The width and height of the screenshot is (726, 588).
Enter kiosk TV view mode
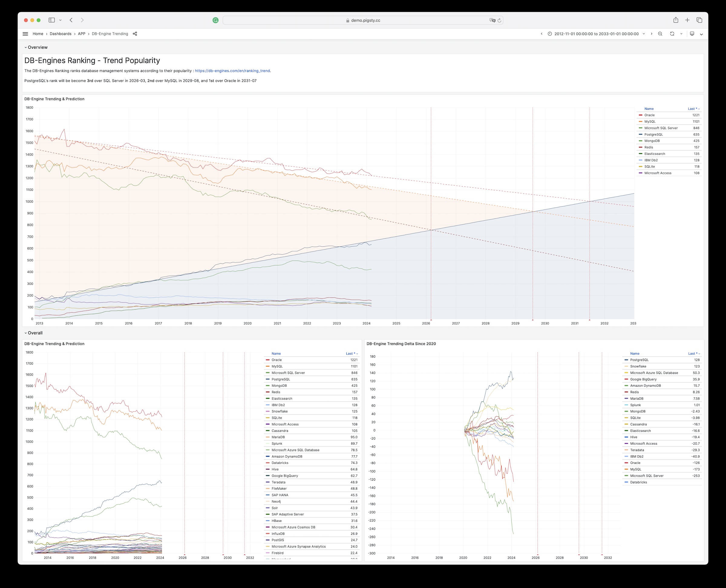(x=692, y=34)
